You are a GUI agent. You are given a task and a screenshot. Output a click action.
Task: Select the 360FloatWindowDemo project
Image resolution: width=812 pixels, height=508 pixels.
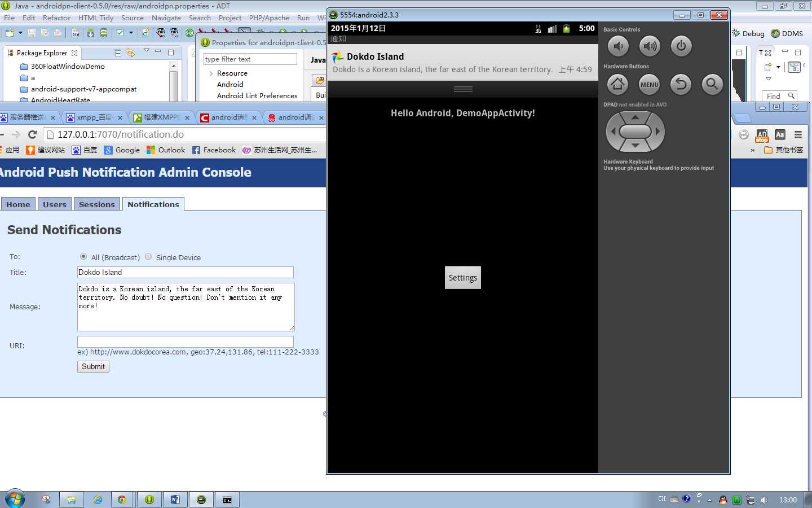(68, 66)
